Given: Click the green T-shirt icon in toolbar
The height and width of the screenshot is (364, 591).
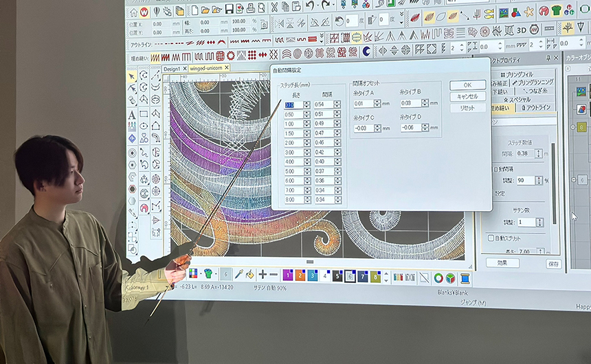Looking at the screenshot, I should point(557,10).
